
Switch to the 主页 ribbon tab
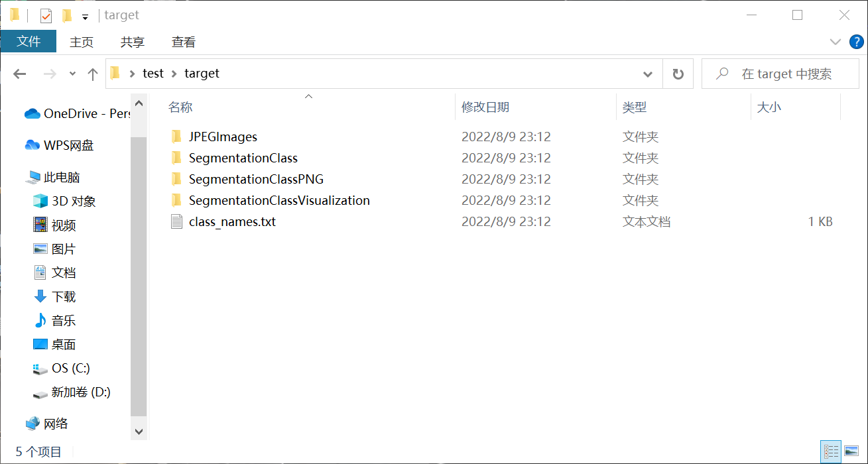click(82, 42)
